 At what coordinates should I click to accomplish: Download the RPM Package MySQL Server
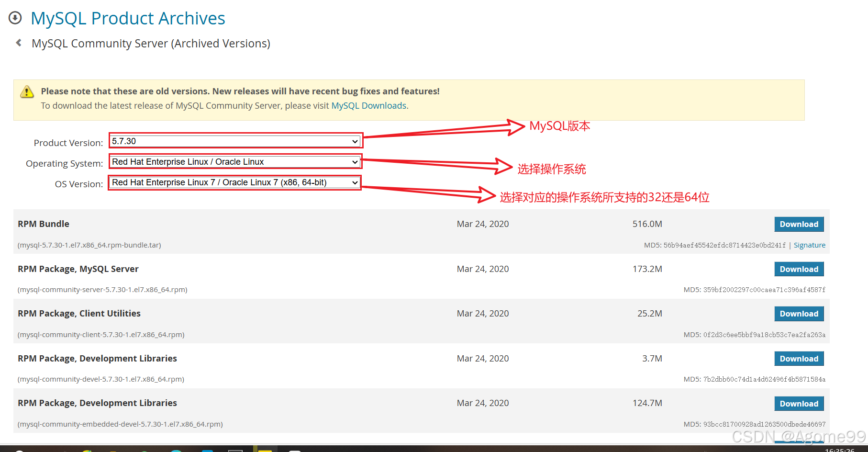click(x=799, y=269)
